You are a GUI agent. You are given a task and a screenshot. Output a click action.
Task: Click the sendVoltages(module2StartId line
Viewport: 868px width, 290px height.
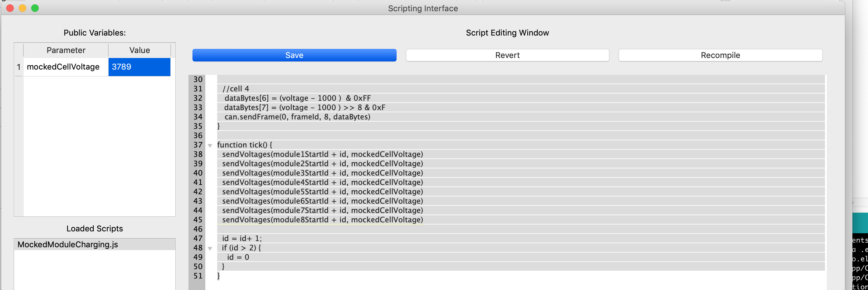point(323,164)
